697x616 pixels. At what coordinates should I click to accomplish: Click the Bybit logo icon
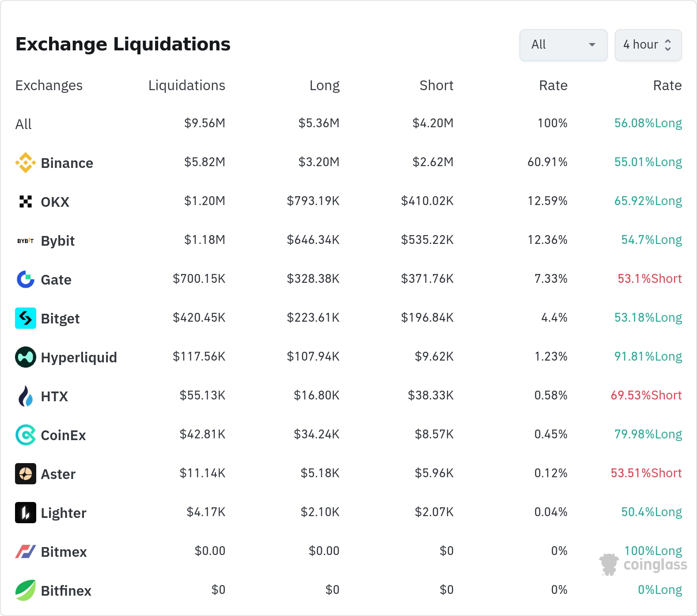(x=26, y=240)
